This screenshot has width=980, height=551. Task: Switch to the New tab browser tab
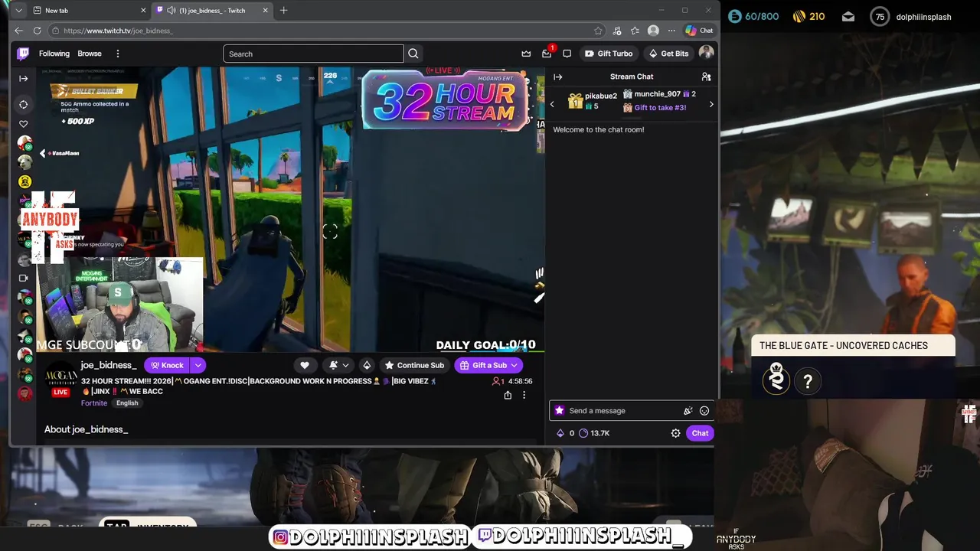tap(90, 10)
